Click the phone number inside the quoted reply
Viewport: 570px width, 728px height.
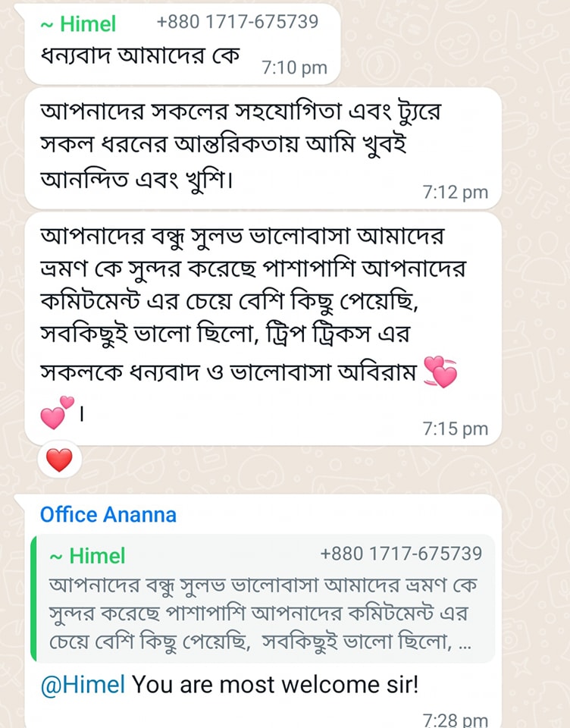401,554
